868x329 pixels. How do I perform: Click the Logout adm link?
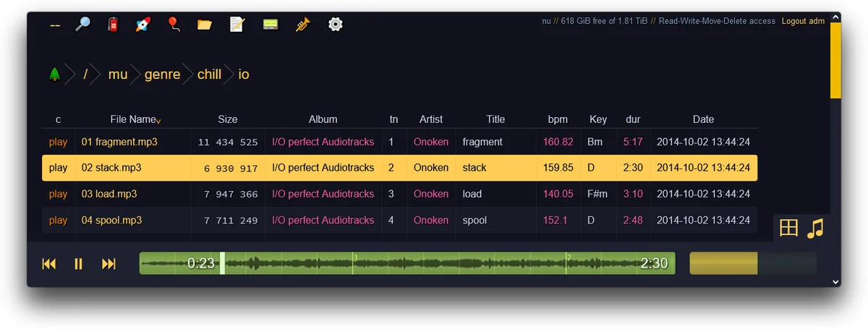tap(803, 21)
